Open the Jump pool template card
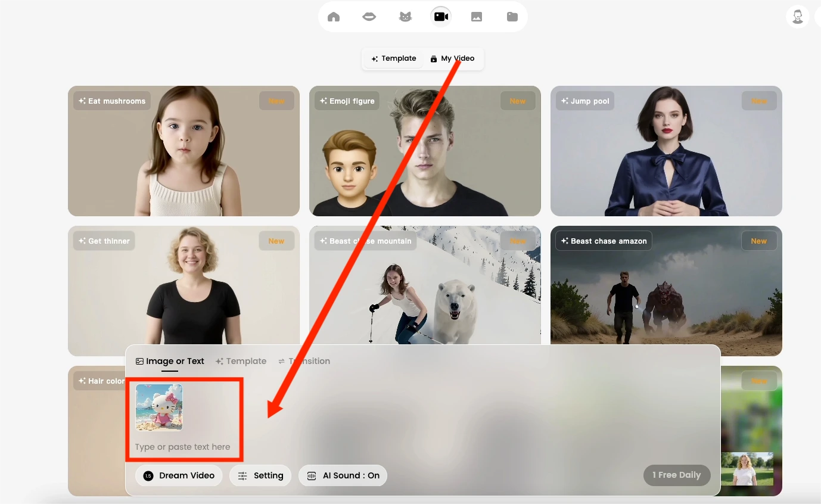 click(x=666, y=151)
